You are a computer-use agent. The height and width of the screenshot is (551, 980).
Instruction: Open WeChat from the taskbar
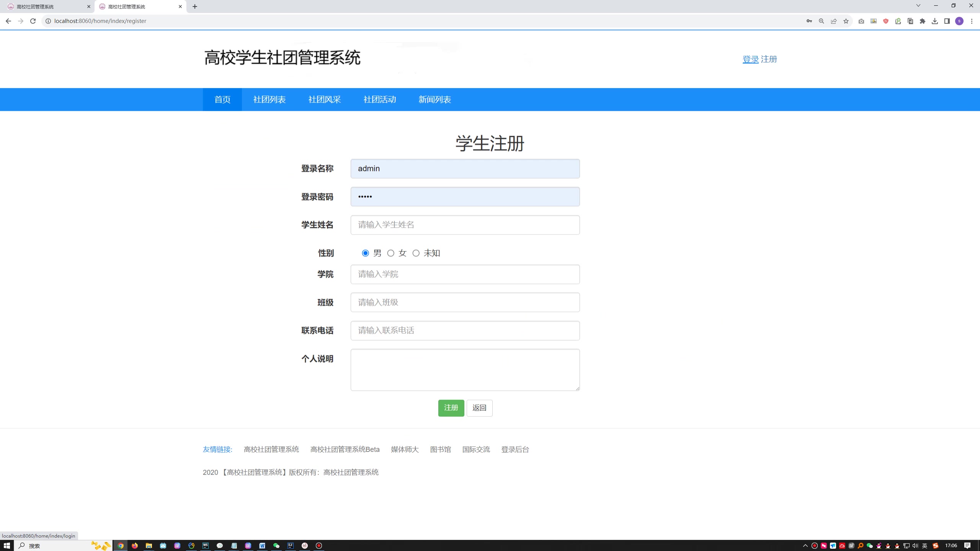276,546
